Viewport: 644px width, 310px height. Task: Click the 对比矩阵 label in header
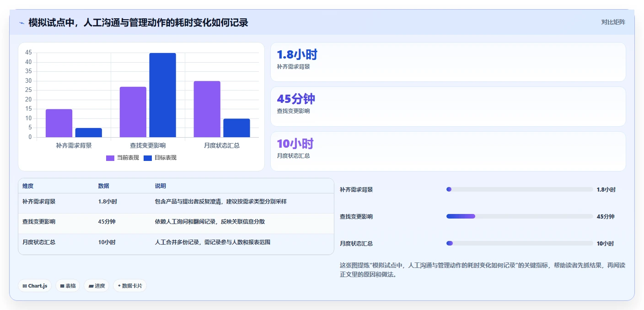[x=613, y=22]
